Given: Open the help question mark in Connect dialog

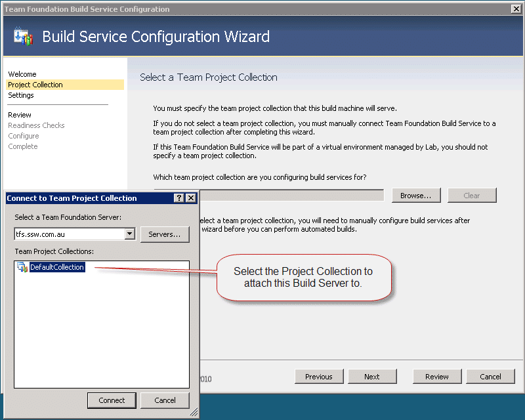Looking at the screenshot, I should point(179,198).
